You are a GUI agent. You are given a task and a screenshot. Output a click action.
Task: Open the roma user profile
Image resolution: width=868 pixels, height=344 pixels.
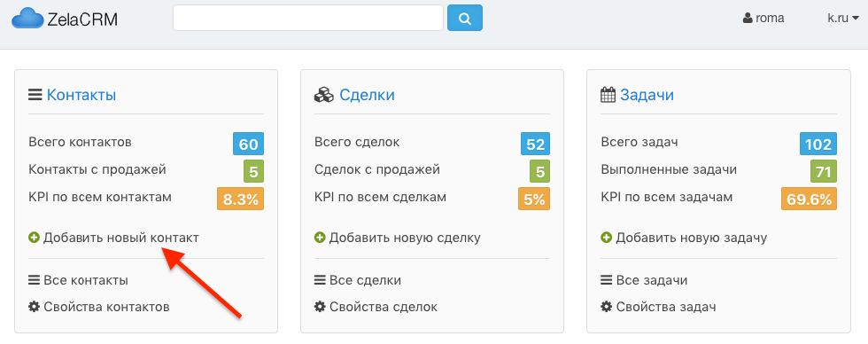pos(763,18)
